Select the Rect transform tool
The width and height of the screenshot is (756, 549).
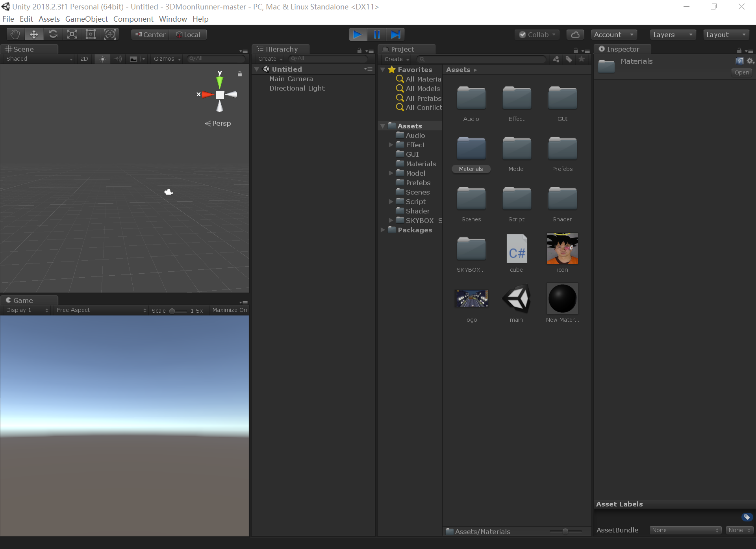click(x=91, y=35)
